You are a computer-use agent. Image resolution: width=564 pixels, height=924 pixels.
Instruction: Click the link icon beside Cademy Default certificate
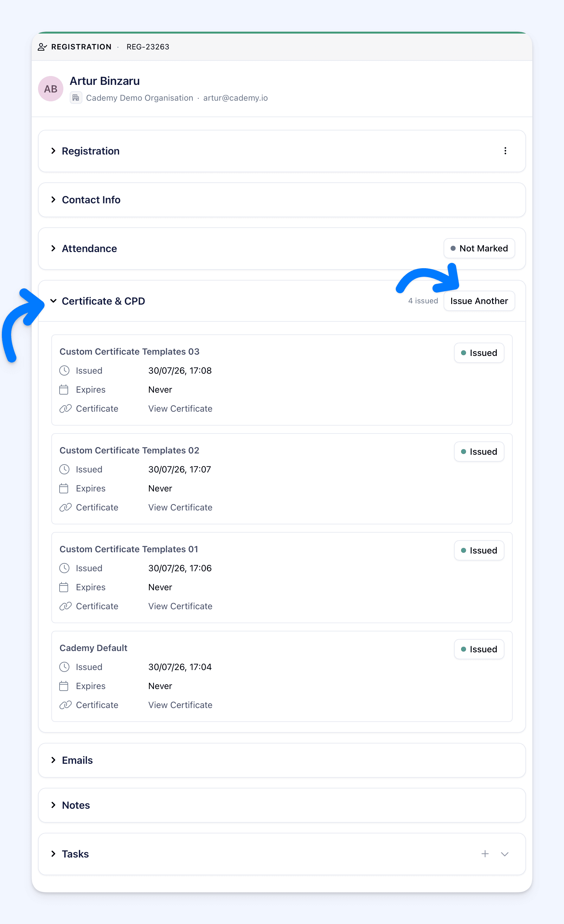pyautogui.click(x=65, y=705)
